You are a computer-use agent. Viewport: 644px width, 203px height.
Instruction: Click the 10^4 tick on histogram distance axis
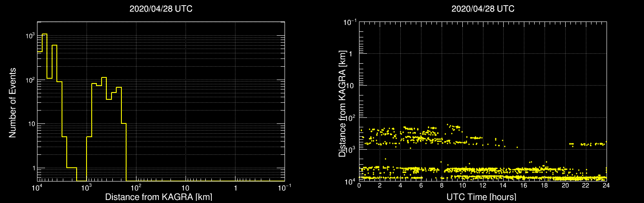tap(37, 187)
